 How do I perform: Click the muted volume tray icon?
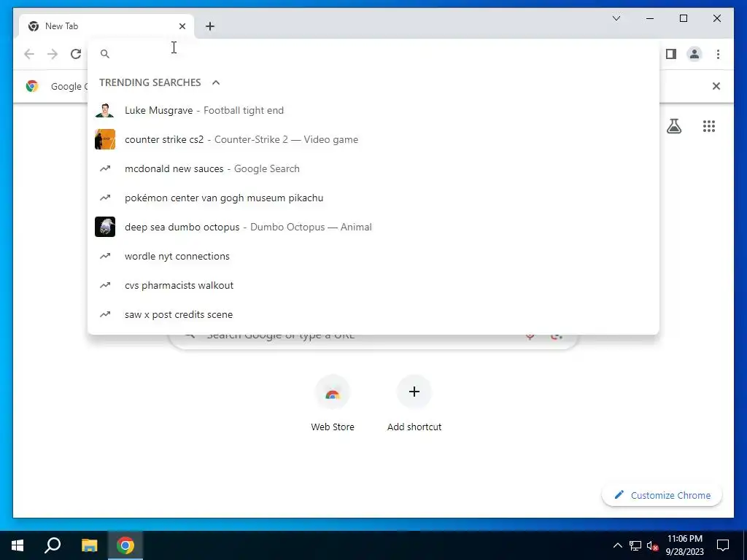click(x=653, y=545)
